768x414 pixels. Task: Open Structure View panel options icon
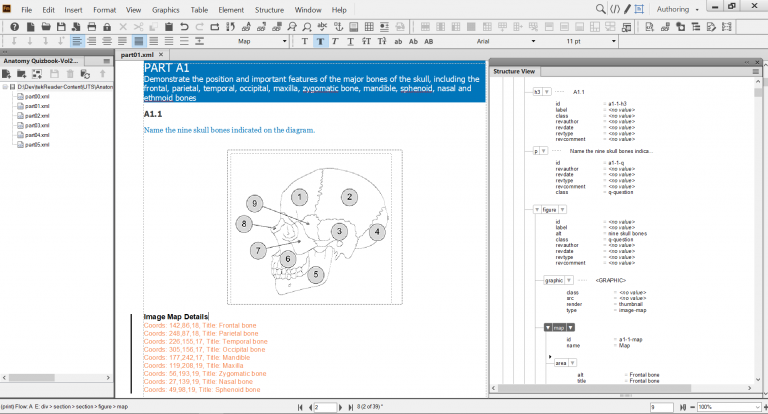[756, 72]
